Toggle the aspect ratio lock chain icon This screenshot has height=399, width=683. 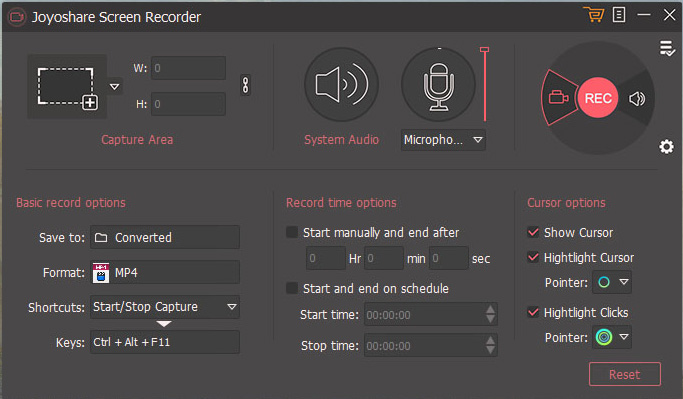point(246,85)
